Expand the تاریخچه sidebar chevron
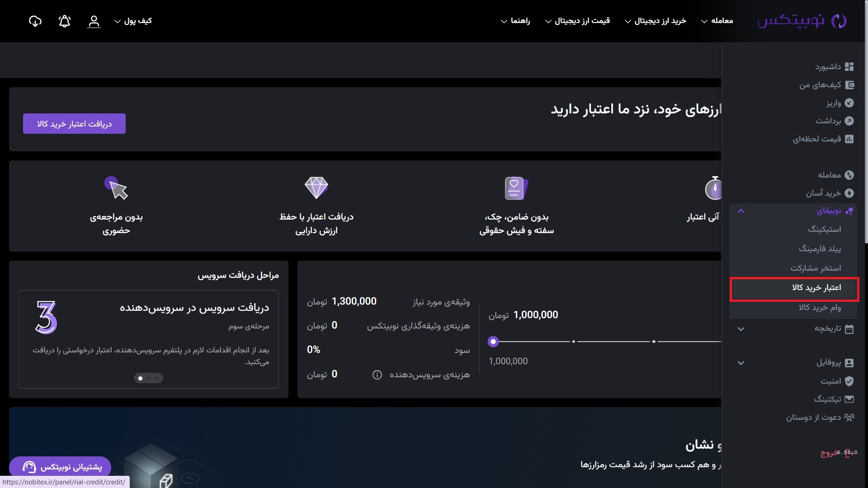868x488 pixels. coord(741,329)
